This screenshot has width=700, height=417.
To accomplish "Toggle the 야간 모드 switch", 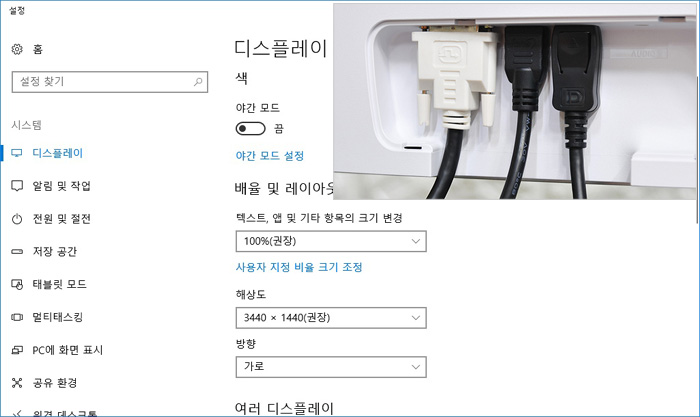I will (250, 129).
